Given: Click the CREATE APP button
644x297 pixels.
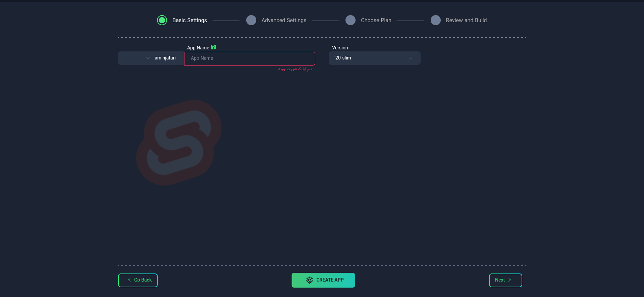Looking at the screenshot, I should 323,280.
